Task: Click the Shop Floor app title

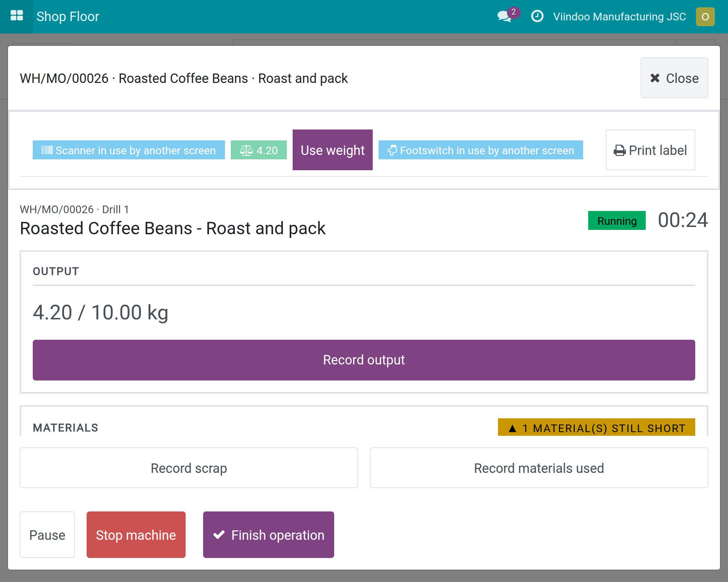Action: click(x=68, y=16)
